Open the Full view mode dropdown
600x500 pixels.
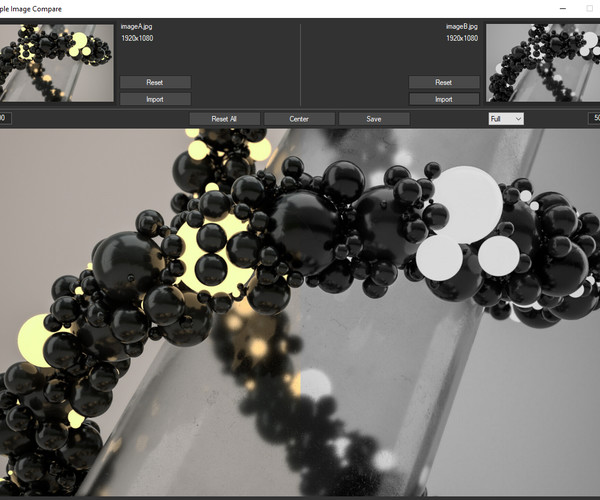point(506,119)
